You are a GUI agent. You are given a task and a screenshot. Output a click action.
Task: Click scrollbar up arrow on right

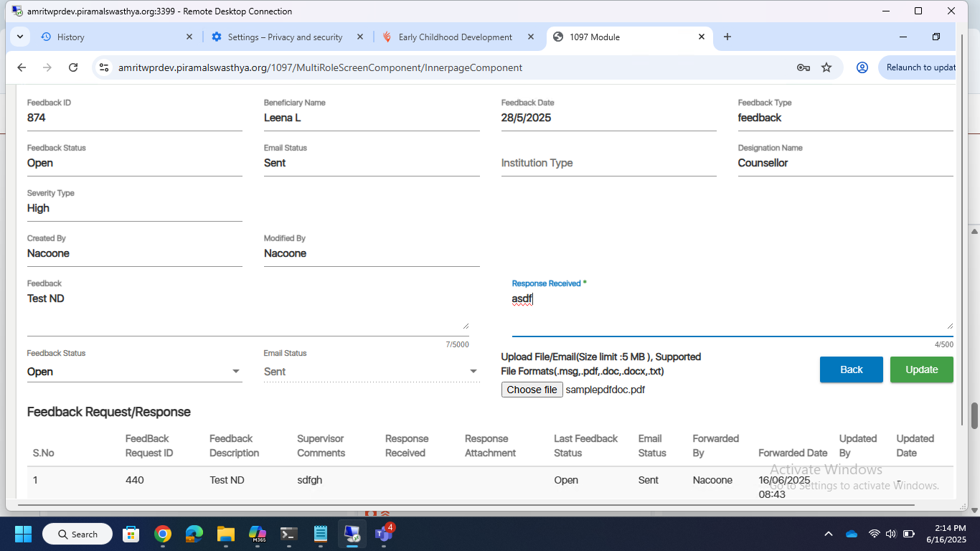(974, 231)
